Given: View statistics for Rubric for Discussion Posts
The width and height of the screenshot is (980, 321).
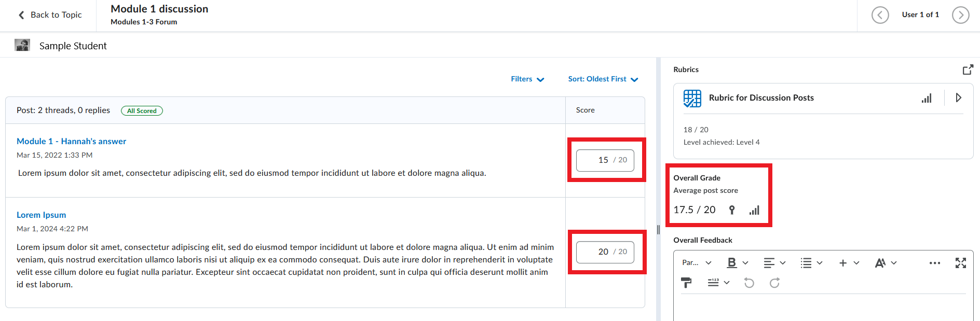Looking at the screenshot, I should (x=927, y=98).
